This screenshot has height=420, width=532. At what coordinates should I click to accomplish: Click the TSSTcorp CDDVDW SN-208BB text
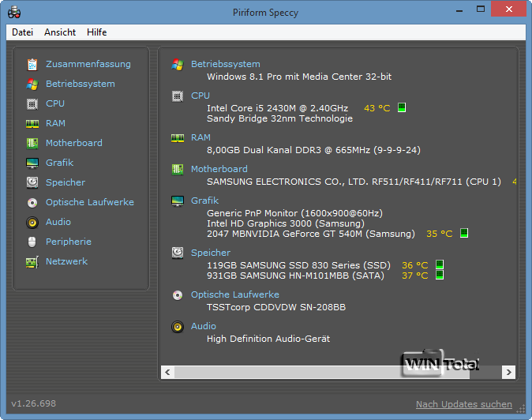point(276,307)
